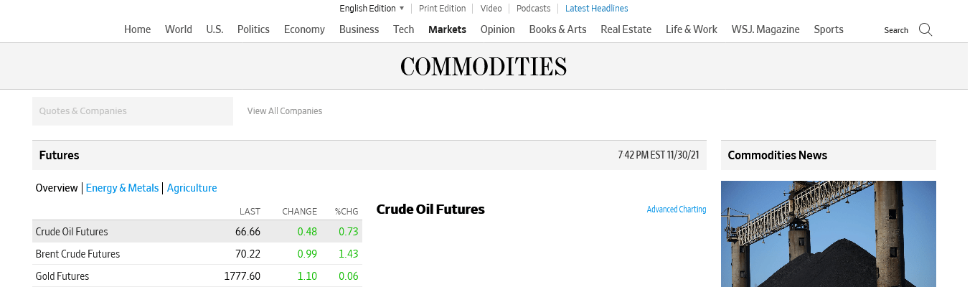The width and height of the screenshot is (980, 287).
Task: Go to the Real Estate section
Action: (x=626, y=29)
